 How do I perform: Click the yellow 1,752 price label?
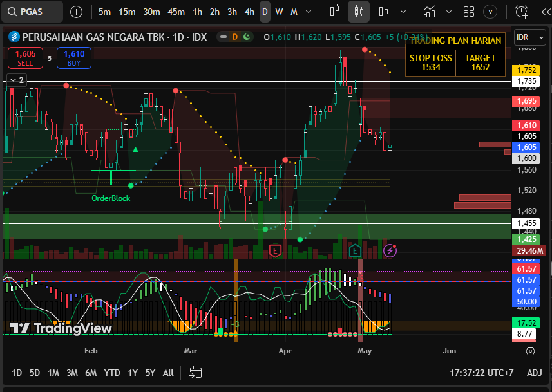coord(526,70)
